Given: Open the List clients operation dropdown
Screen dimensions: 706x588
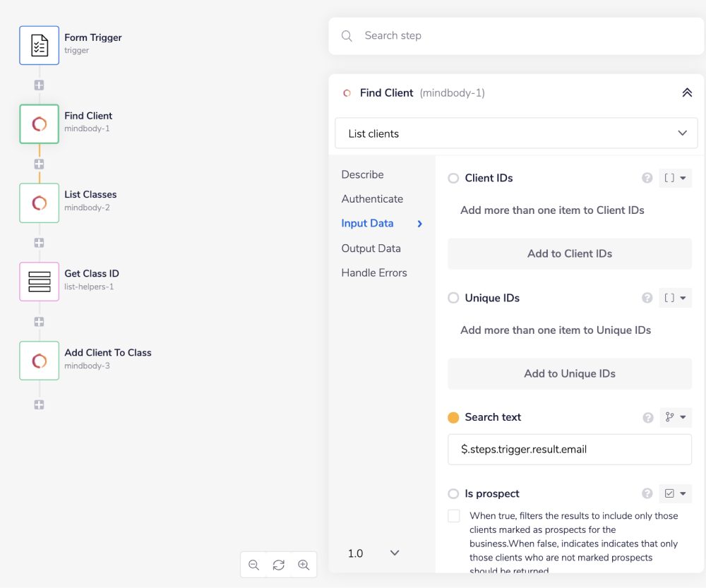Looking at the screenshot, I should coord(516,133).
